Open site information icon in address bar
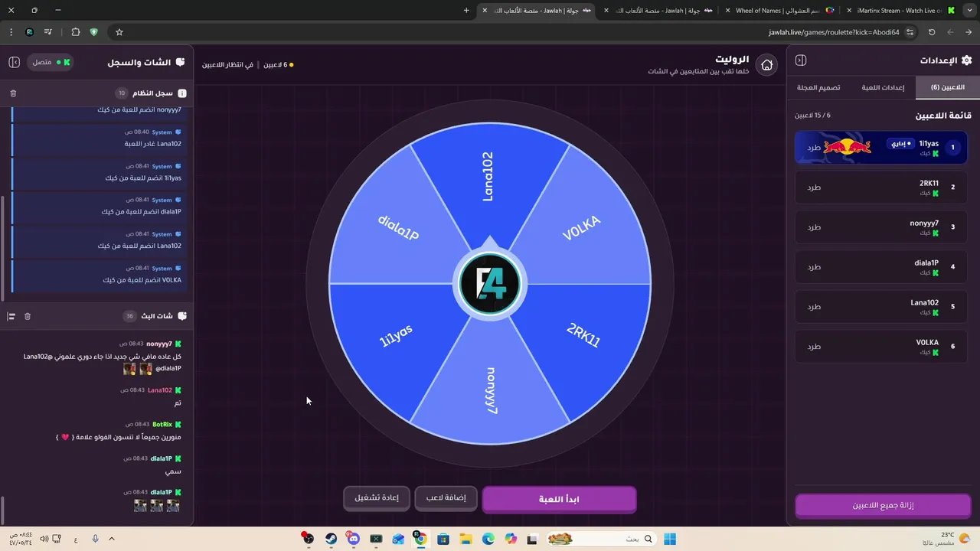Screen dimensions: 980x551 tap(910, 32)
